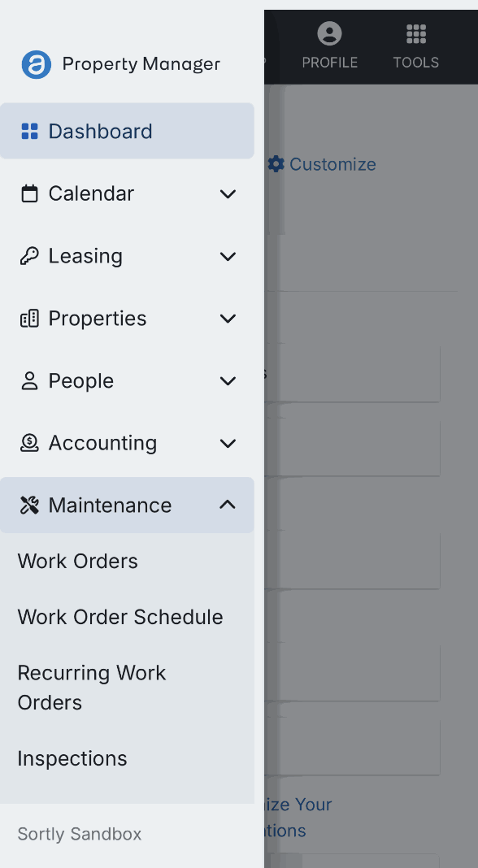Click the Maintenance tools icon

pyautogui.click(x=29, y=506)
